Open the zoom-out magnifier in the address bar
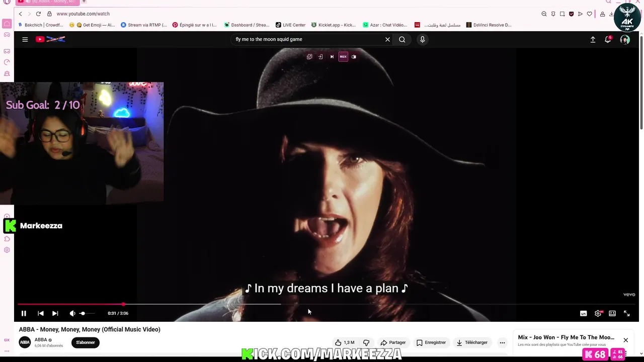This screenshot has width=644, height=362. [x=544, y=14]
